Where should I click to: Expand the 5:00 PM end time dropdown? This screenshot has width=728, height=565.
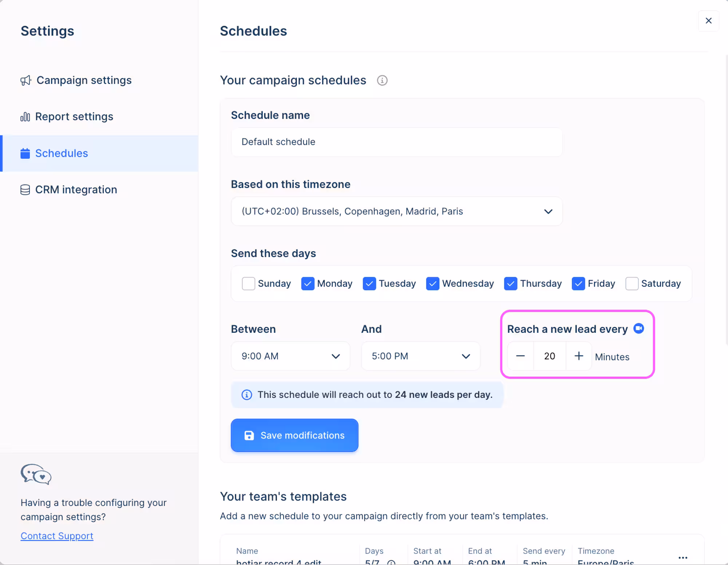click(420, 356)
